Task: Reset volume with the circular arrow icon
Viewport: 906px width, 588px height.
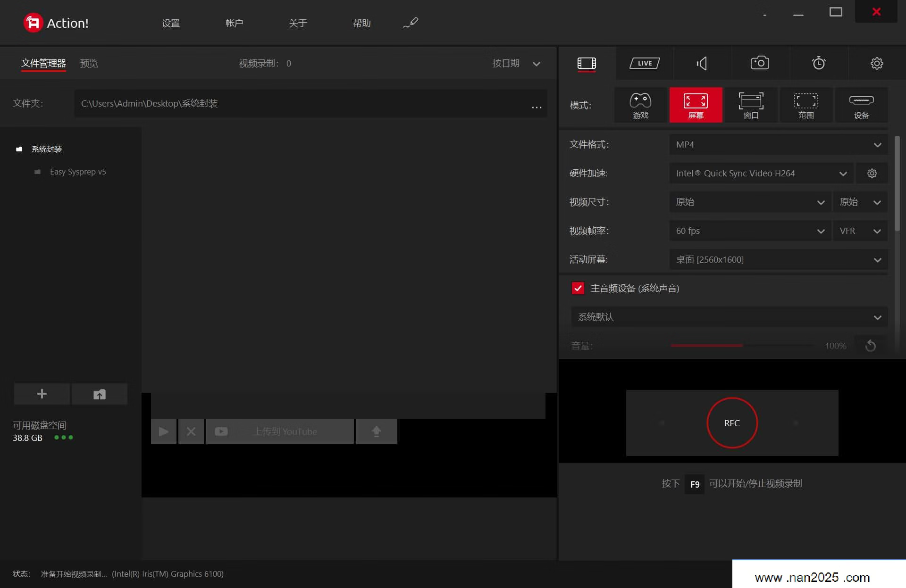Action: (x=871, y=346)
